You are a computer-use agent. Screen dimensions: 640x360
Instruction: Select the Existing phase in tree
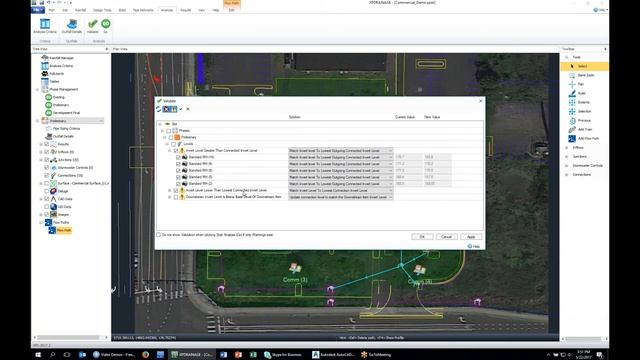point(55,97)
